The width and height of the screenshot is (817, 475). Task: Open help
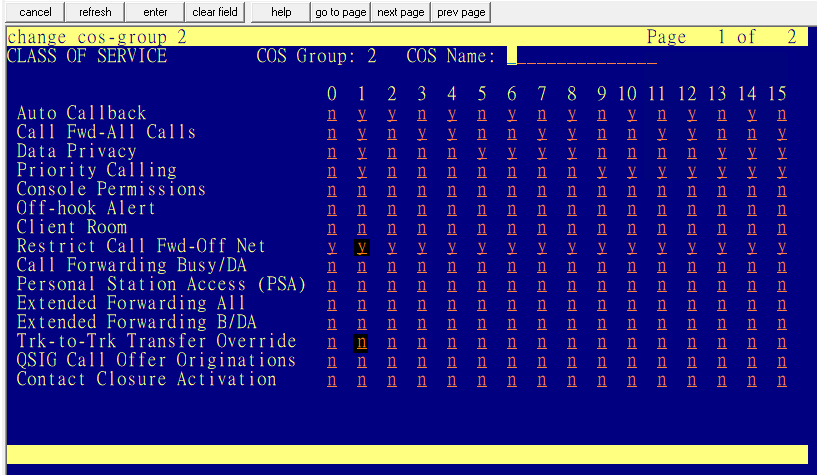(281, 12)
